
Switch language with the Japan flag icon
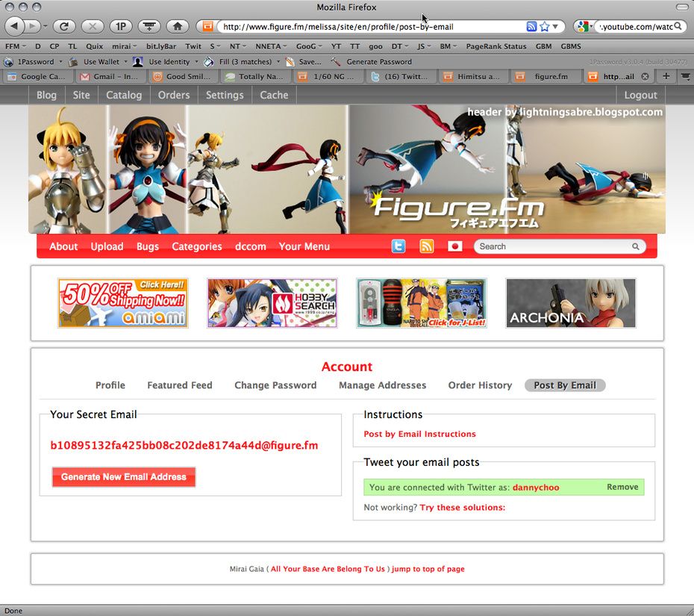tap(454, 246)
